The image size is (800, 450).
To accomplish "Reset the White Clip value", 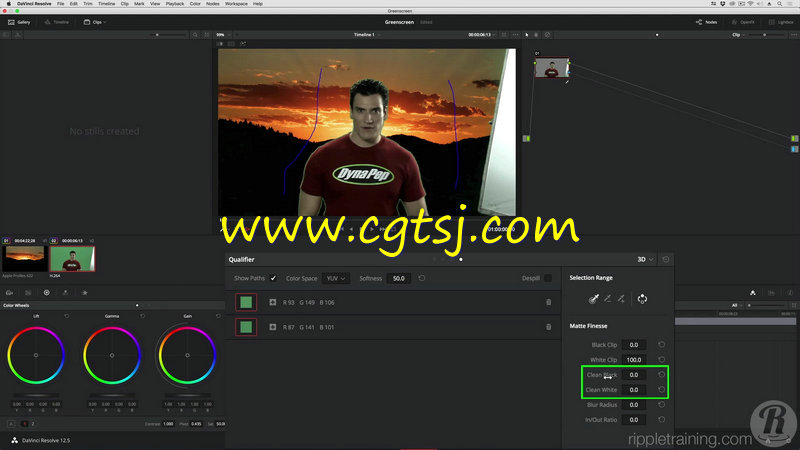I will pyautogui.click(x=661, y=359).
